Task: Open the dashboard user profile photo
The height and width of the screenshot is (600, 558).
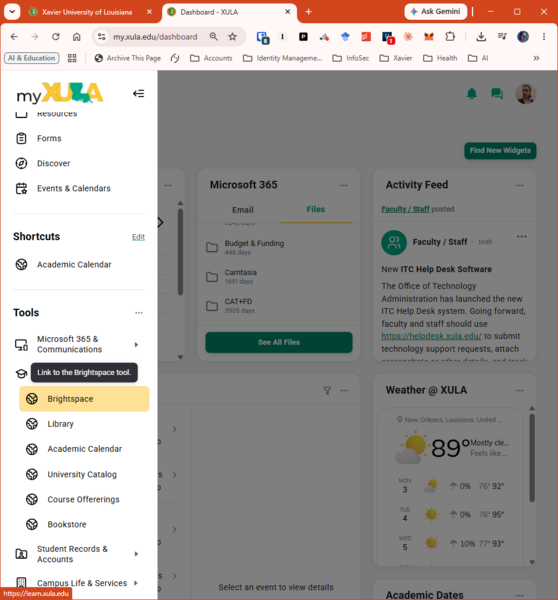Action: 526,93
